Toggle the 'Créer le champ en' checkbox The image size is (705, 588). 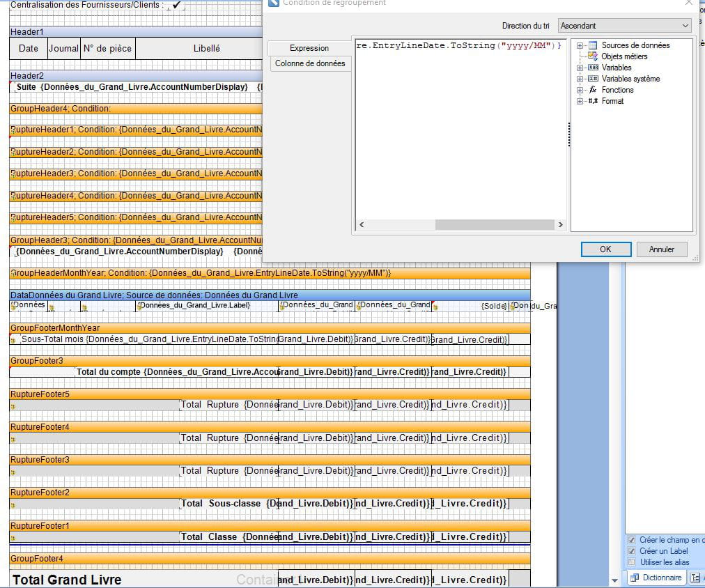(x=632, y=540)
